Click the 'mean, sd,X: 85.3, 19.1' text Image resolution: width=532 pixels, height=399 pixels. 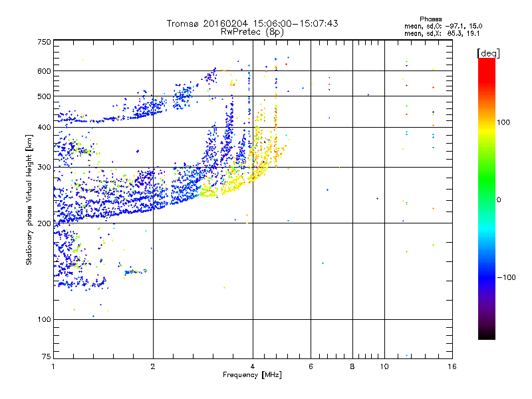point(442,33)
